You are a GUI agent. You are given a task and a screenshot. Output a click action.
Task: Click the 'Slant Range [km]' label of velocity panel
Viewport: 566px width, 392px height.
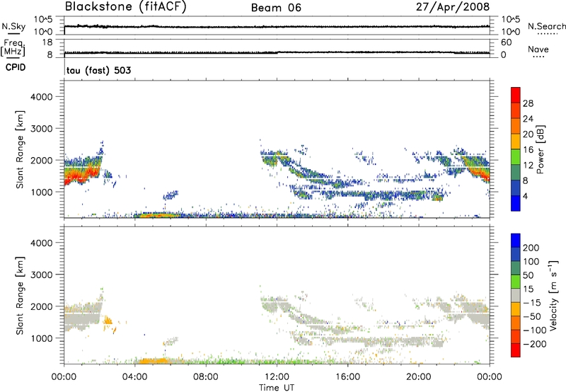pyautogui.click(x=20, y=295)
